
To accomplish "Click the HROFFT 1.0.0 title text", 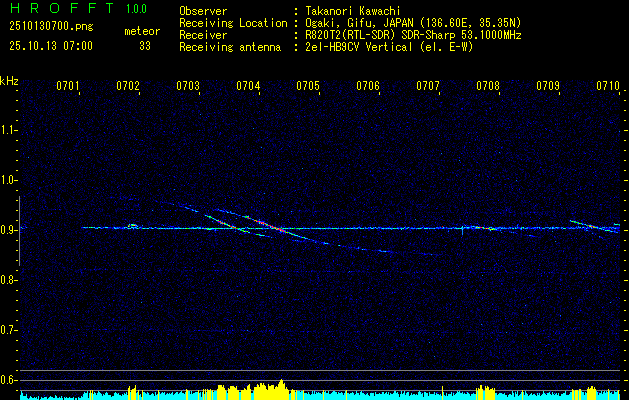I will [x=79, y=8].
